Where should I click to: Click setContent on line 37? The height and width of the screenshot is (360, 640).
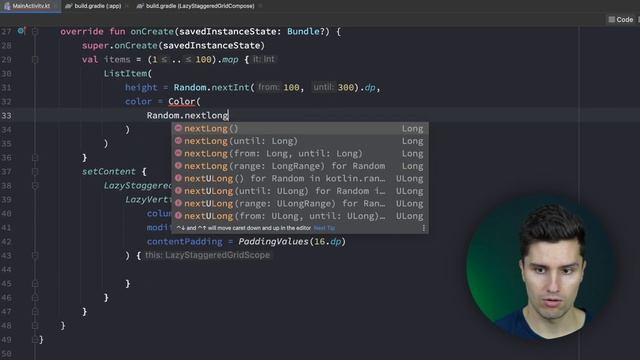(x=109, y=171)
